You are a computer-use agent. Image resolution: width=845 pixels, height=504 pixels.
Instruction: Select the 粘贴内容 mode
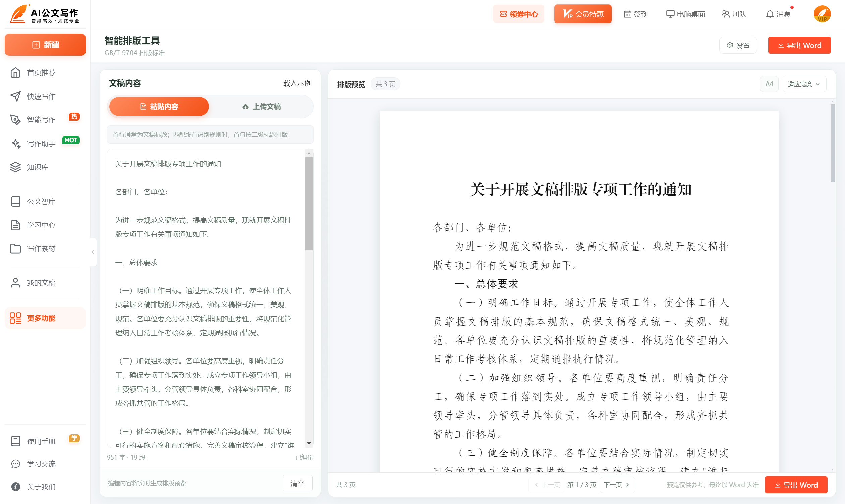(x=159, y=107)
